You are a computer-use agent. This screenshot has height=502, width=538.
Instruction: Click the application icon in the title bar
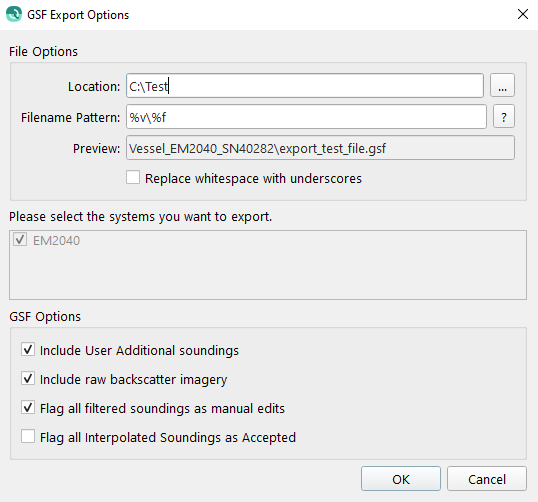[14, 14]
